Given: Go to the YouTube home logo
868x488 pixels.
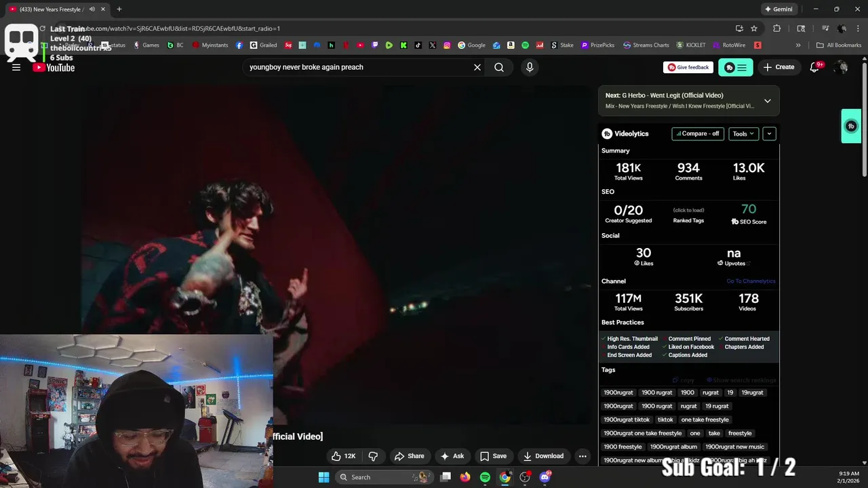Looking at the screenshot, I should pos(54,67).
